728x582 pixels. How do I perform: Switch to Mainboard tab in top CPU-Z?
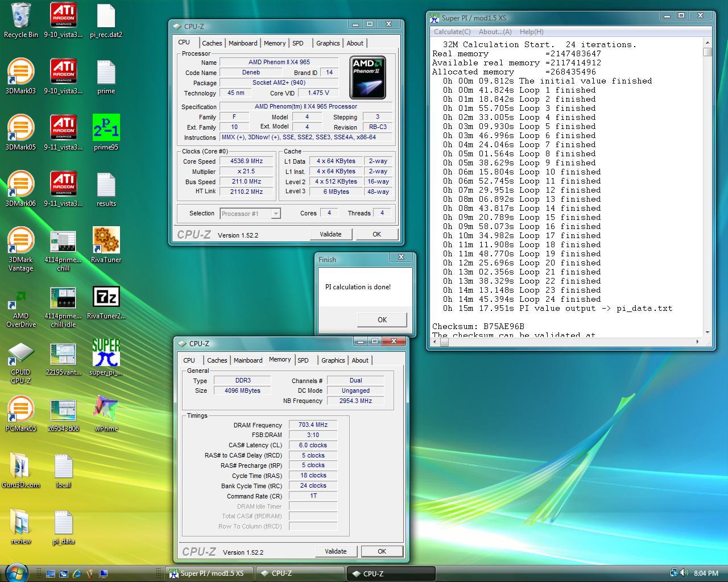[243, 43]
